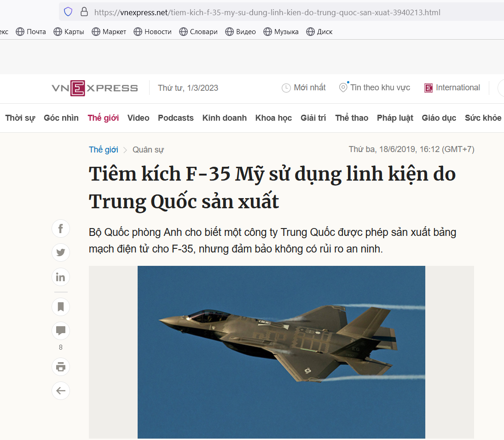
Task: Switch to the International edition
Action: click(452, 88)
